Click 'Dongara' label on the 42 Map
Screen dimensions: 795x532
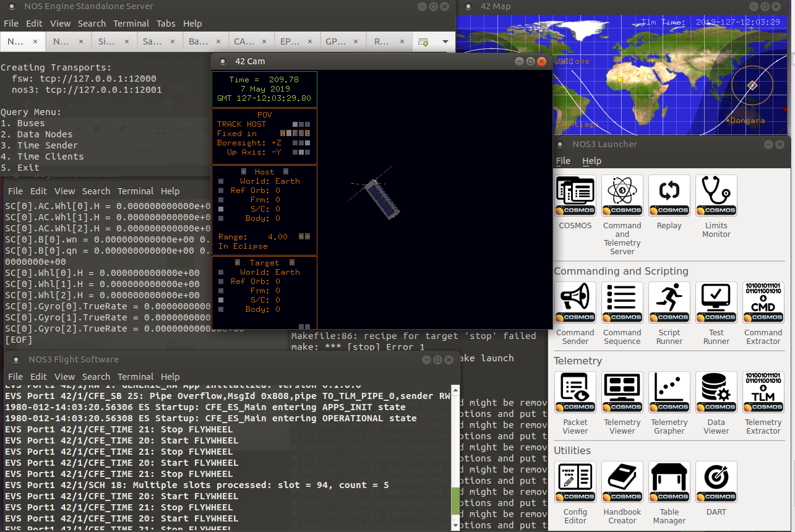tap(747, 121)
